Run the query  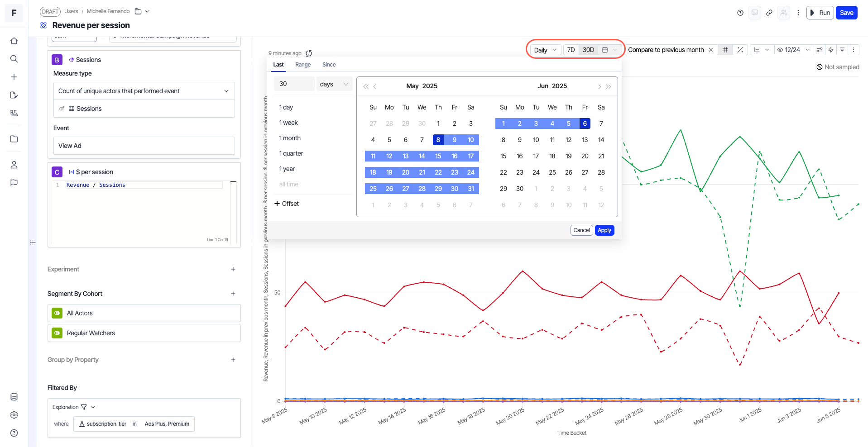click(820, 13)
